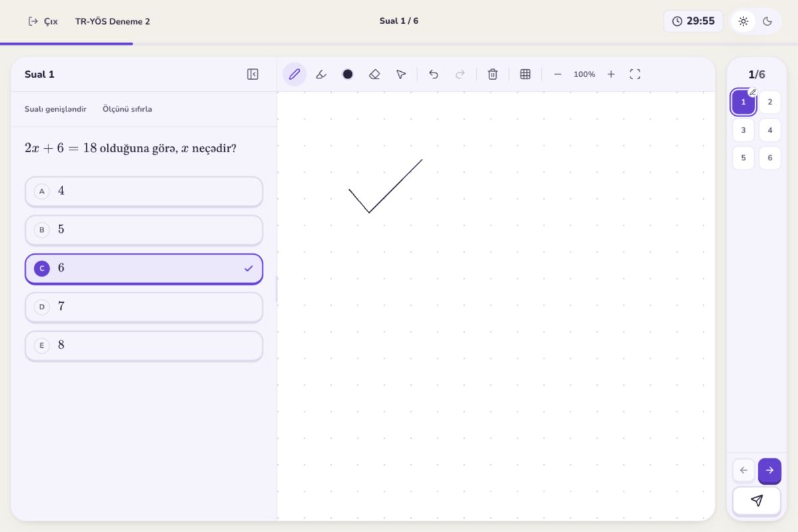This screenshot has height=532, width=798.
Task: Go to question 4 in navigator
Action: 770,130
